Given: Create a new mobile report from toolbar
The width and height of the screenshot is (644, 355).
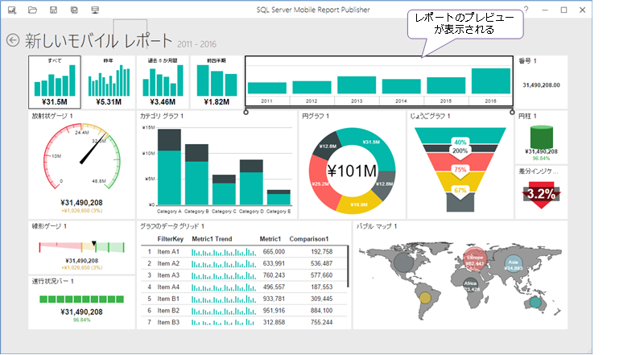Looking at the screenshot, I should click(x=12, y=10).
